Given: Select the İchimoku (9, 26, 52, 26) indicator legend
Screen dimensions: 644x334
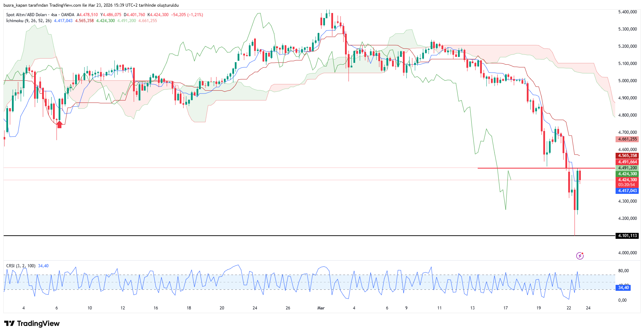Looking at the screenshot, I should coord(29,21).
